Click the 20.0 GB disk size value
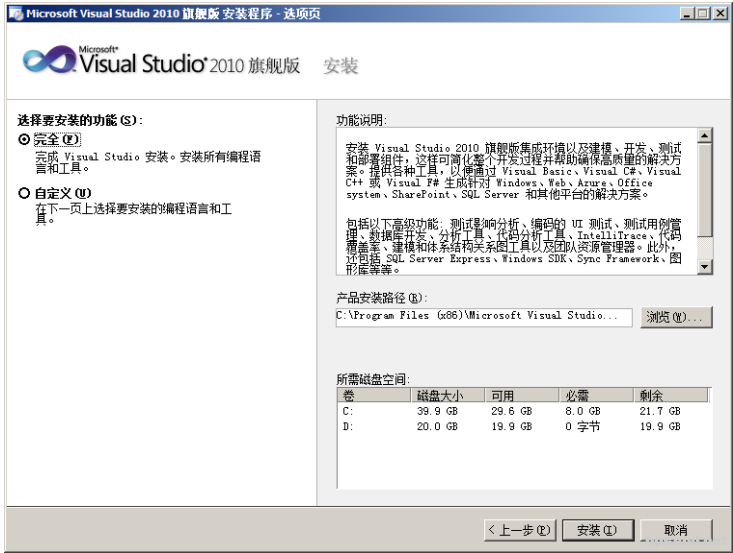 pyautogui.click(x=437, y=426)
